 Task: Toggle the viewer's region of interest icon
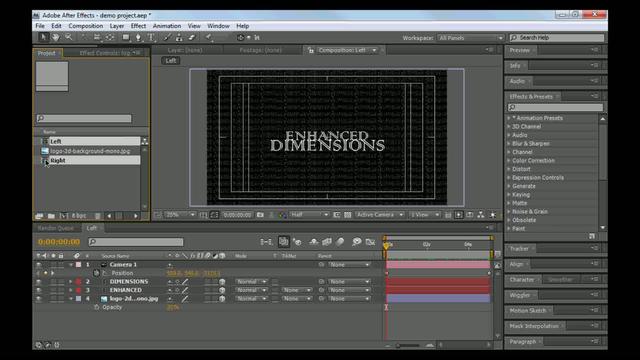[337, 215]
